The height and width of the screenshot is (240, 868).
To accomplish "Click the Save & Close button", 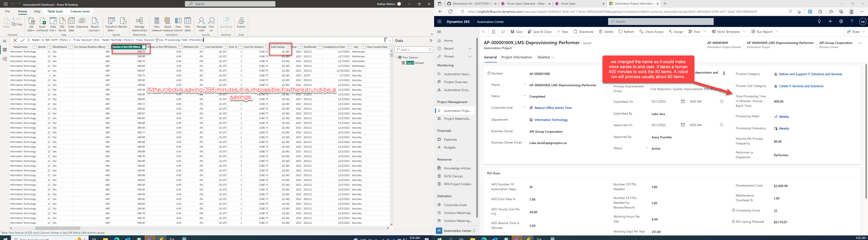I will tap(539, 31).
